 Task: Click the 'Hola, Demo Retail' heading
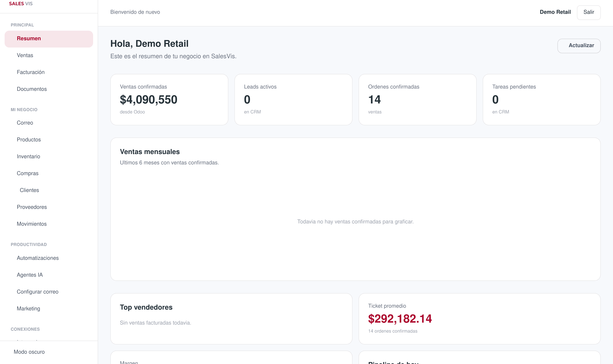tap(149, 44)
